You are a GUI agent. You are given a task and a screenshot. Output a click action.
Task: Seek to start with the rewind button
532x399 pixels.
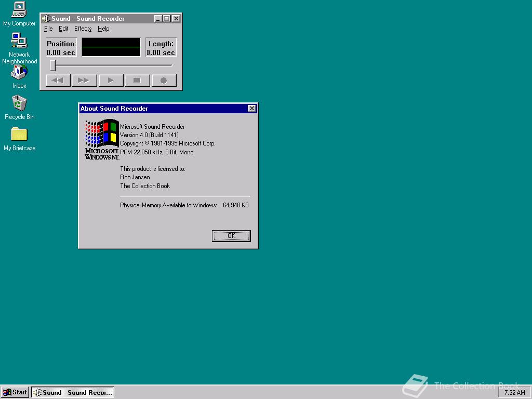click(58, 81)
